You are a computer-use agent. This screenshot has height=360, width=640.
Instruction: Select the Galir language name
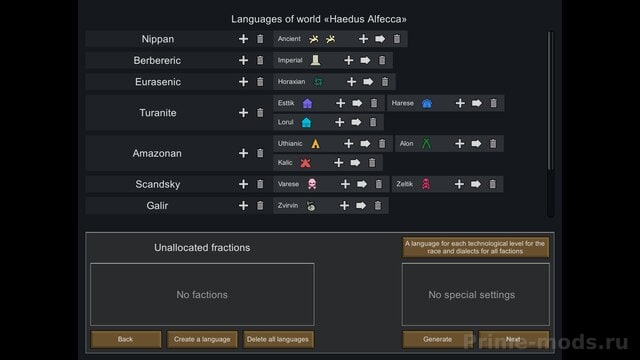click(157, 206)
